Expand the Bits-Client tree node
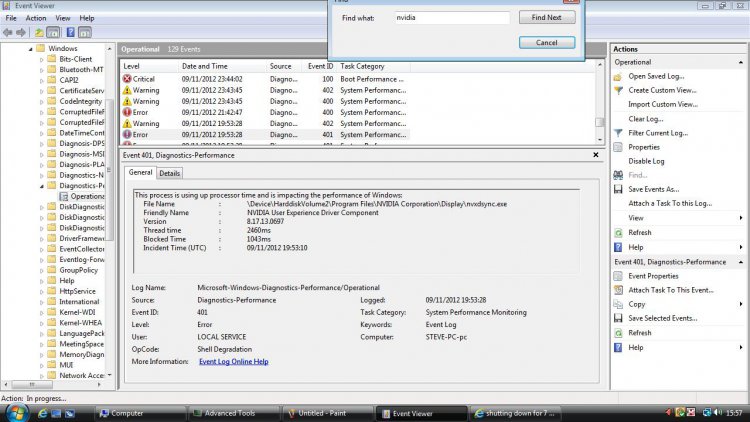This screenshot has width=750, height=422. tap(42, 59)
